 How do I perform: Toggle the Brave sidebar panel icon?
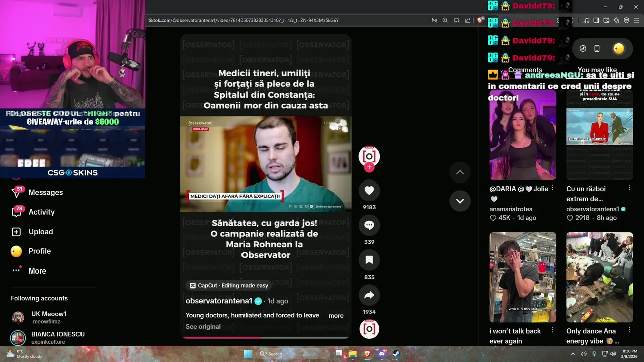point(596,20)
